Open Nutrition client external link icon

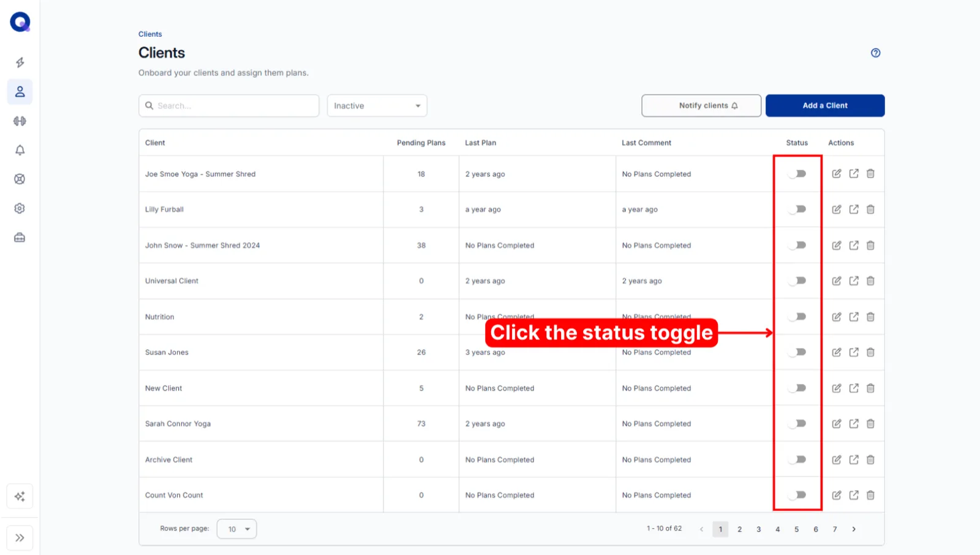click(x=854, y=317)
